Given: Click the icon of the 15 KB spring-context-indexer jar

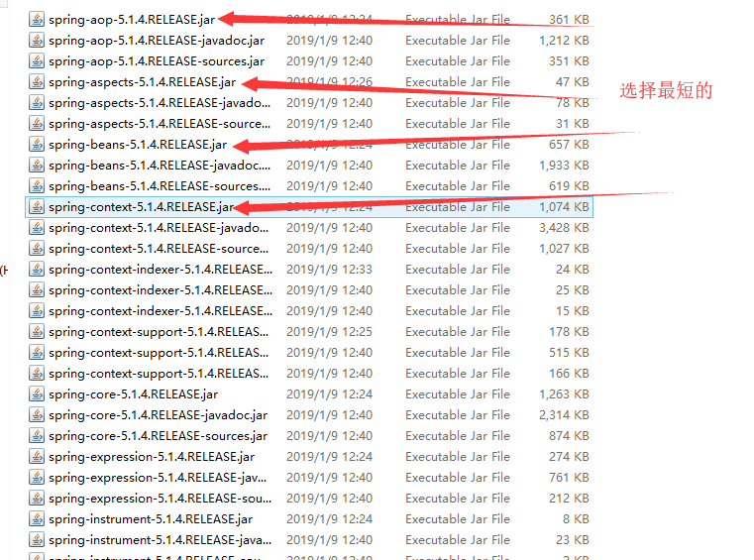Looking at the screenshot, I should click(x=37, y=311).
